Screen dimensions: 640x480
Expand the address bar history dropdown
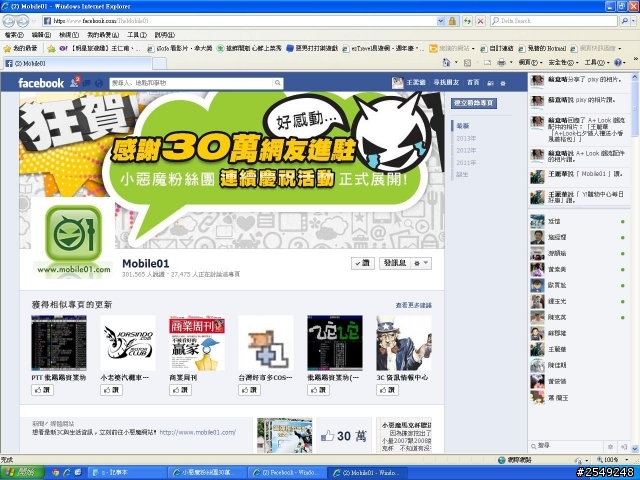[440, 21]
